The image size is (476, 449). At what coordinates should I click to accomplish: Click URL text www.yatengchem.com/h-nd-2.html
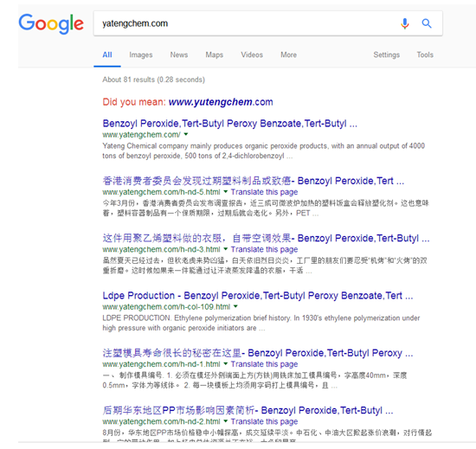pos(161,421)
